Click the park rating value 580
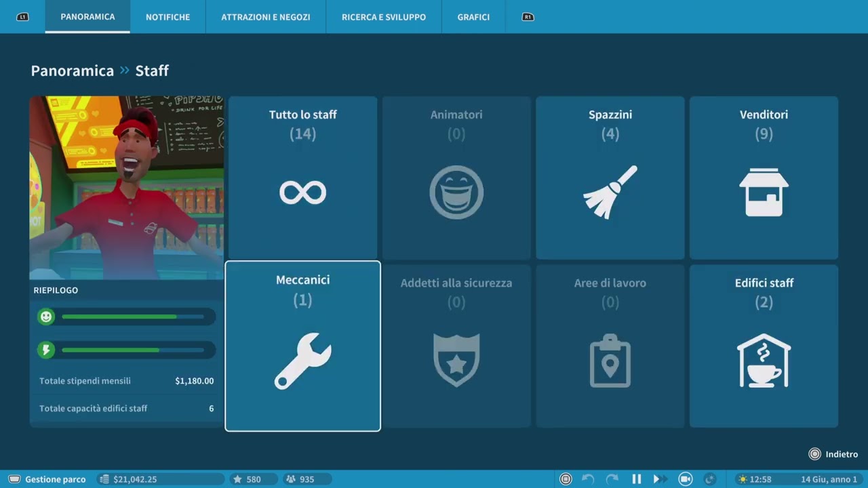The image size is (868, 488). 254,479
